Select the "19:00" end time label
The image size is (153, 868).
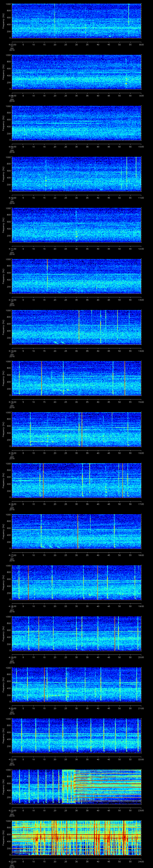pos(141,606)
